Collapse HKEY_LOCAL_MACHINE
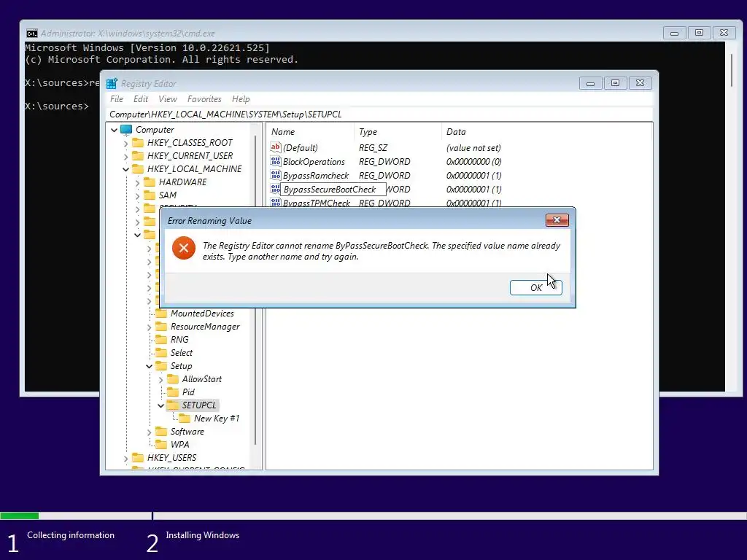The image size is (747, 560). (x=125, y=169)
